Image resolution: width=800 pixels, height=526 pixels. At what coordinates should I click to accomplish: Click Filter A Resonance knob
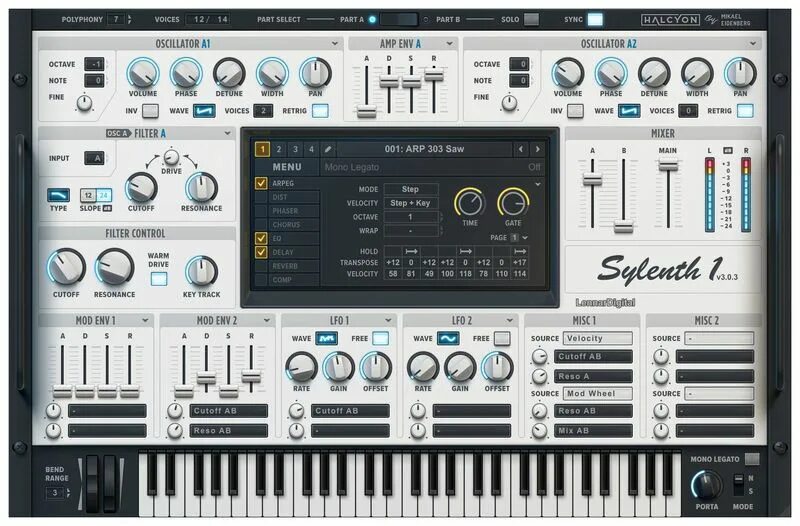click(x=202, y=188)
